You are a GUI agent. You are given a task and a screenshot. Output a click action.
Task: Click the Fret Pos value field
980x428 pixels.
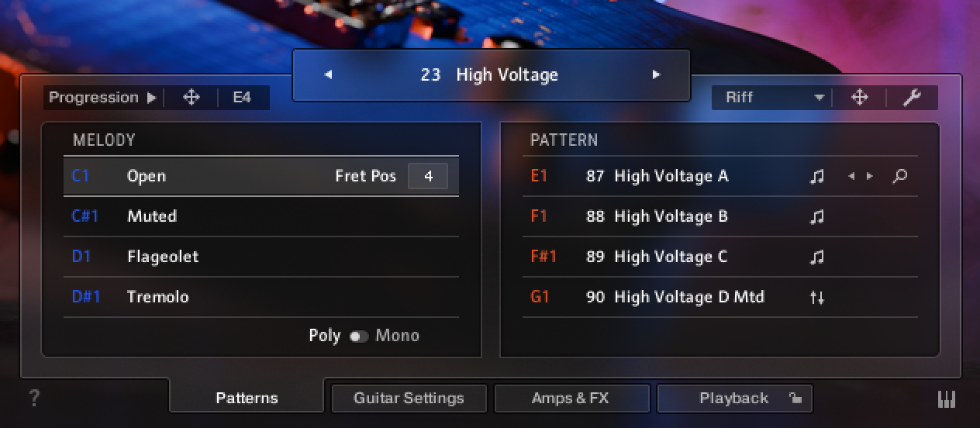tap(428, 176)
